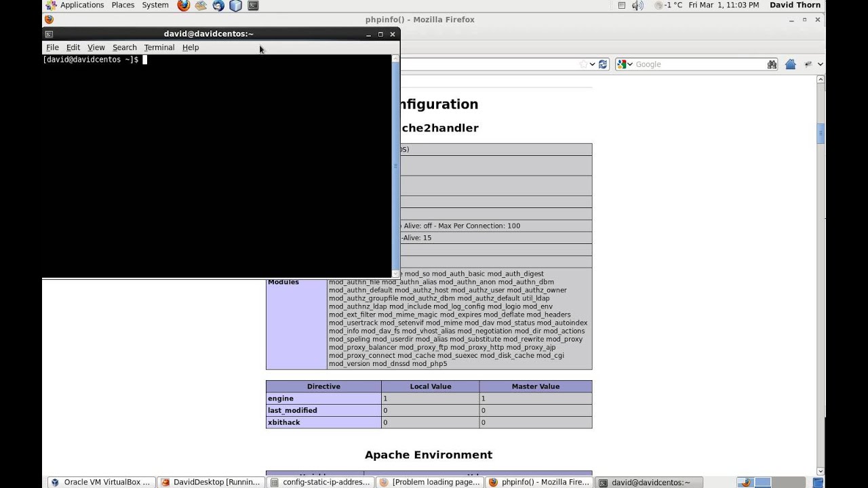Go to Firefox home page
Viewport: 868px width, 488px height.
(790, 64)
